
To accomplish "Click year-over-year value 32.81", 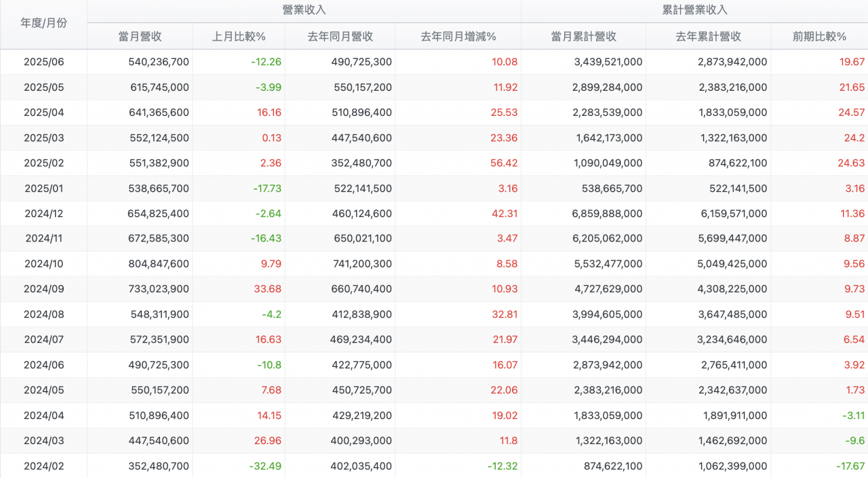I will pyautogui.click(x=505, y=315).
